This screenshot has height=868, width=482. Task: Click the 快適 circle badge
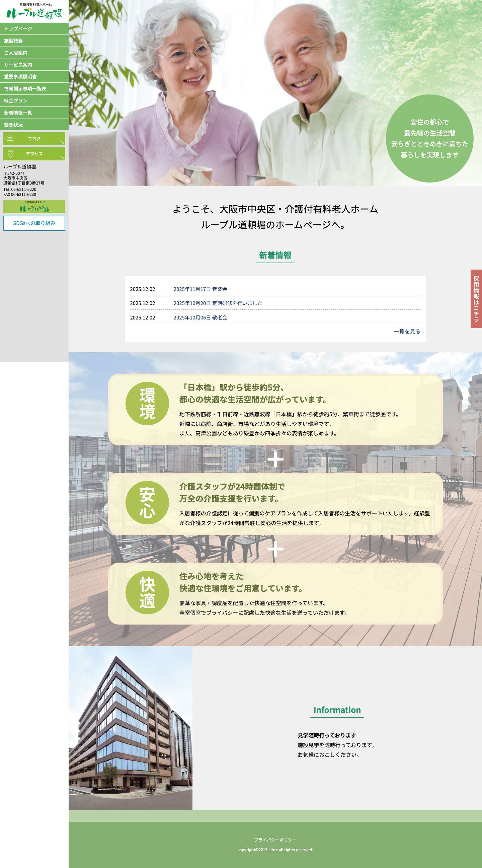(147, 592)
